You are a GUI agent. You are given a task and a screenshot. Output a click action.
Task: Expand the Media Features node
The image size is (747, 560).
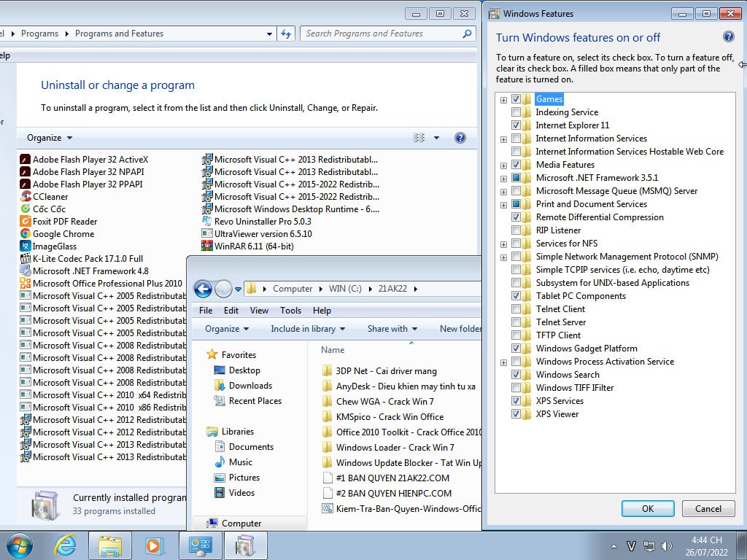pyautogui.click(x=503, y=166)
